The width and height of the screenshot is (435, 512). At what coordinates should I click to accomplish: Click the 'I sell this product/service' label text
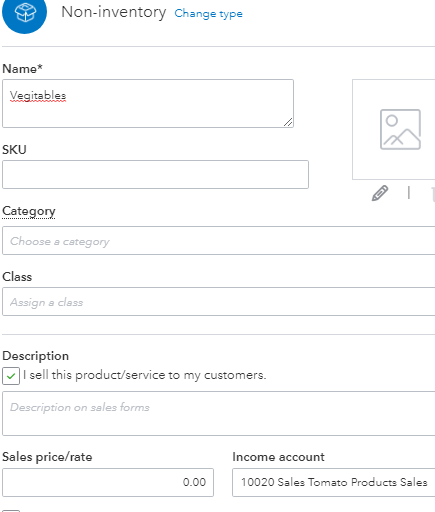145,375
